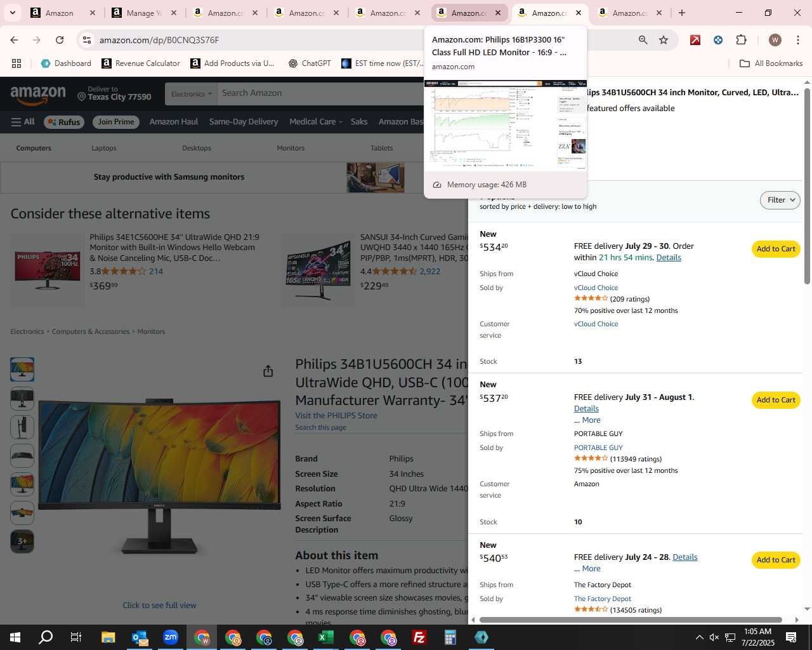
Task: Open the vCloud Choice Sold by seller link
Action: 596,288
